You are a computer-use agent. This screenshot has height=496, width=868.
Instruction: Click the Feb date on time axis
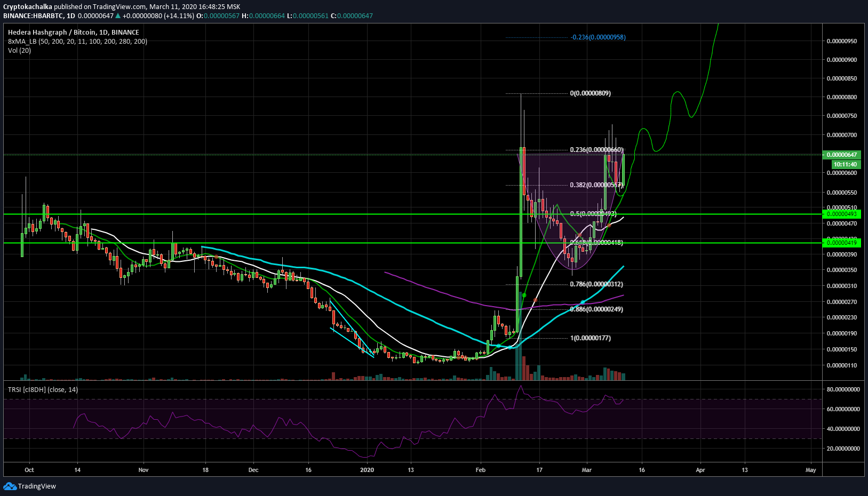pos(481,470)
